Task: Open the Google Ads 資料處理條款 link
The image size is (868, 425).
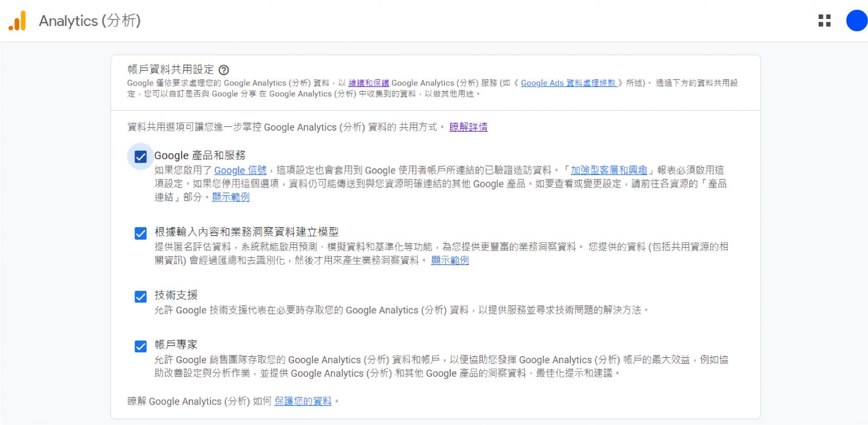Action: tap(568, 83)
